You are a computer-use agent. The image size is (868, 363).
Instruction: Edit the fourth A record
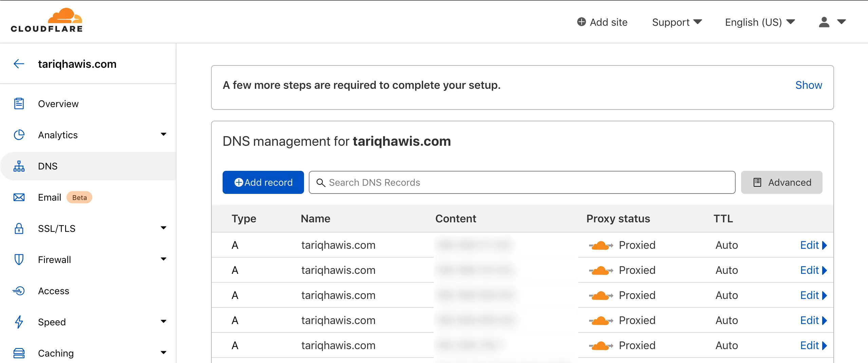pyautogui.click(x=814, y=320)
